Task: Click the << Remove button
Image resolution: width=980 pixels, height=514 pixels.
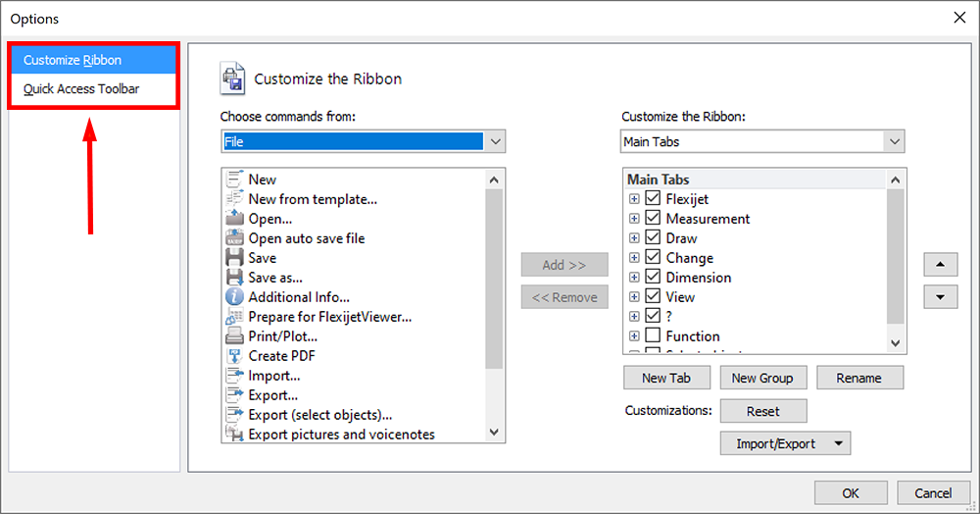Action: 564,297
